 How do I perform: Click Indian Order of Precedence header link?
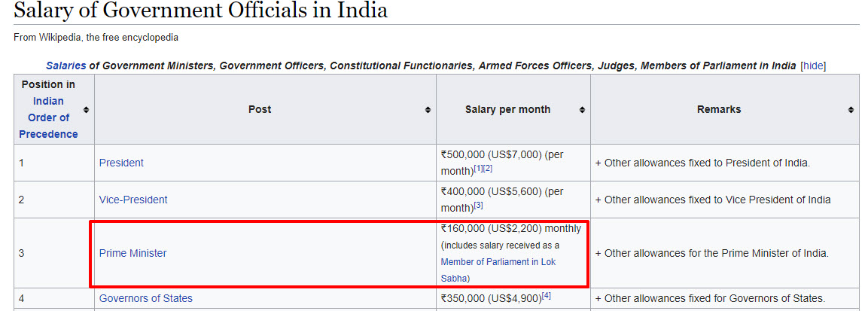[48, 117]
